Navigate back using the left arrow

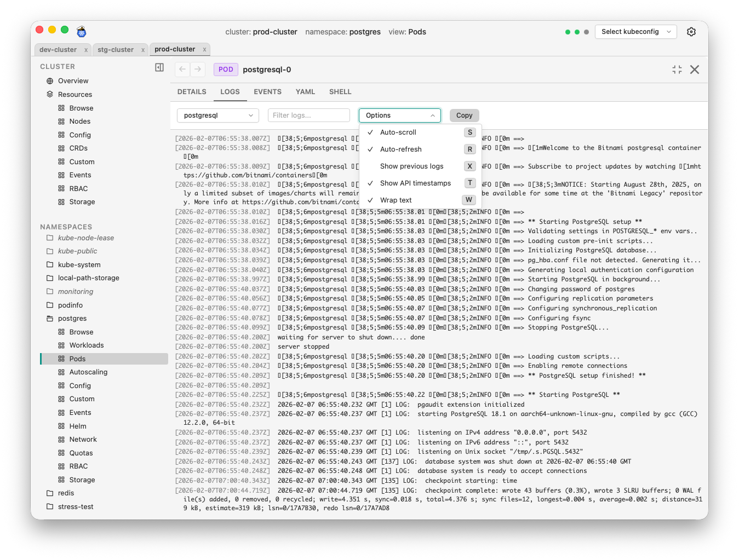(x=181, y=70)
